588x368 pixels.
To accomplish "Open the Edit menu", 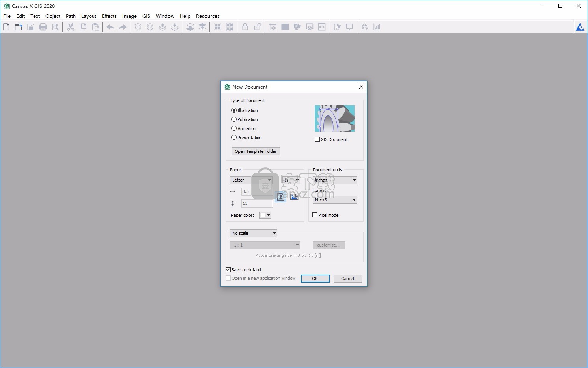I will pos(21,16).
